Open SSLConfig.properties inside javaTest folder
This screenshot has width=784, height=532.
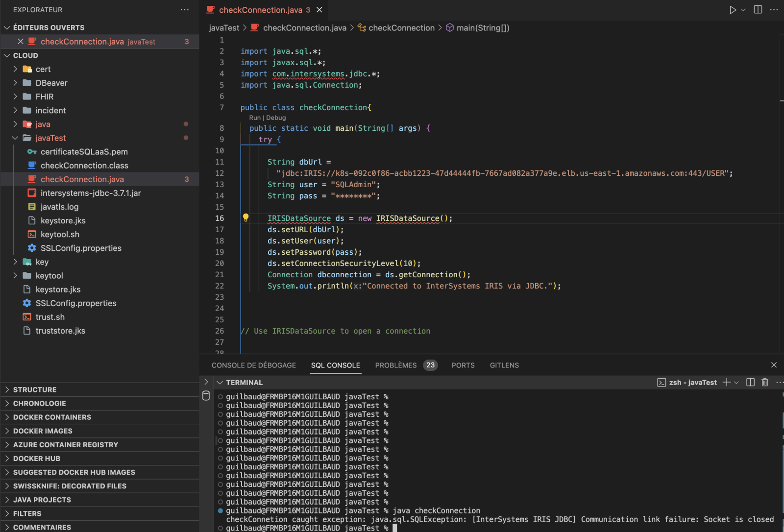coord(81,248)
